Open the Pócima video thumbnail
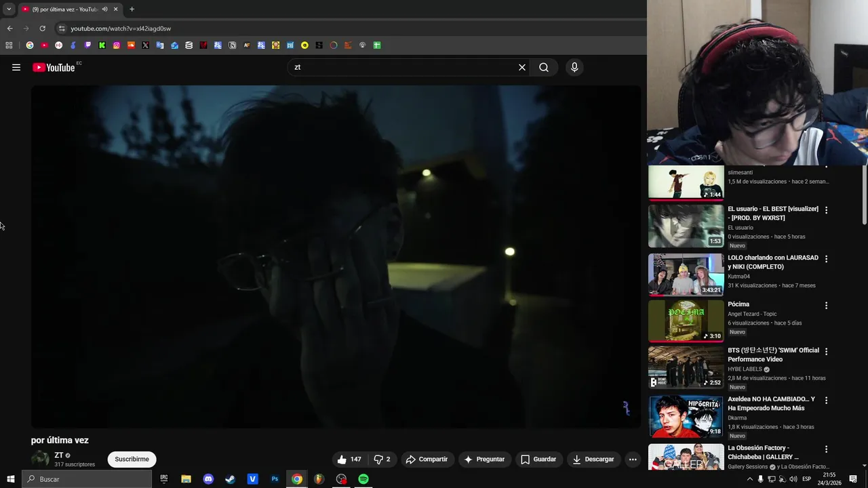 pos(686,321)
